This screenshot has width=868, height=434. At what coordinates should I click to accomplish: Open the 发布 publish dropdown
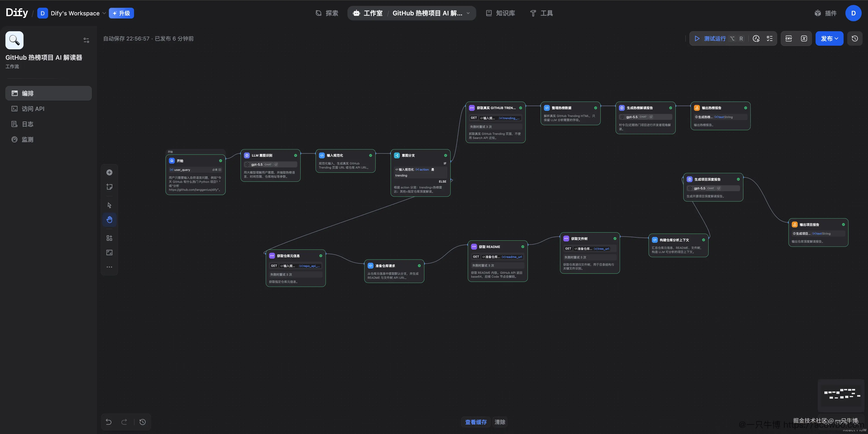pyautogui.click(x=829, y=38)
